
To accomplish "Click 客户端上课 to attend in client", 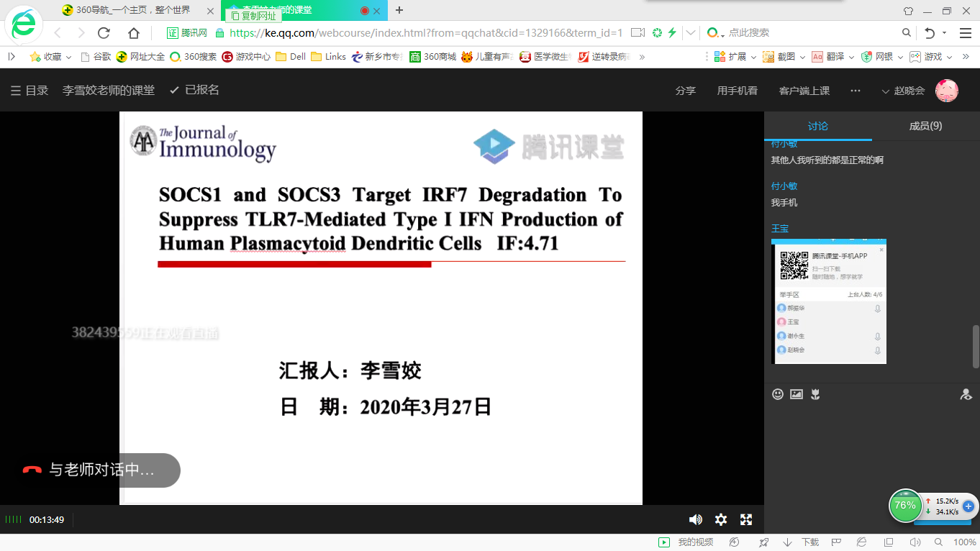I will point(804,91).
